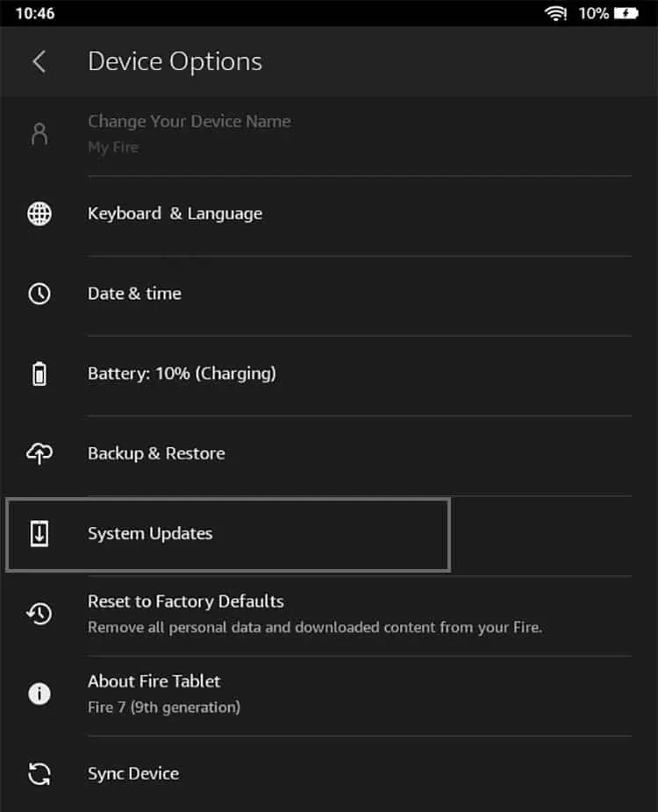Tap the status bar battery charging icon

626,13
